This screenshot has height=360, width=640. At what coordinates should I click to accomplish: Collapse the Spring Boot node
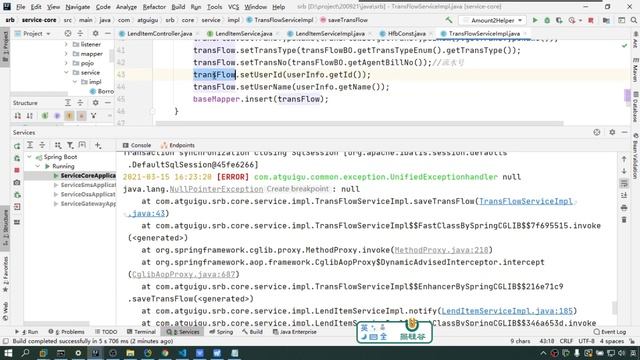point(29,157)
